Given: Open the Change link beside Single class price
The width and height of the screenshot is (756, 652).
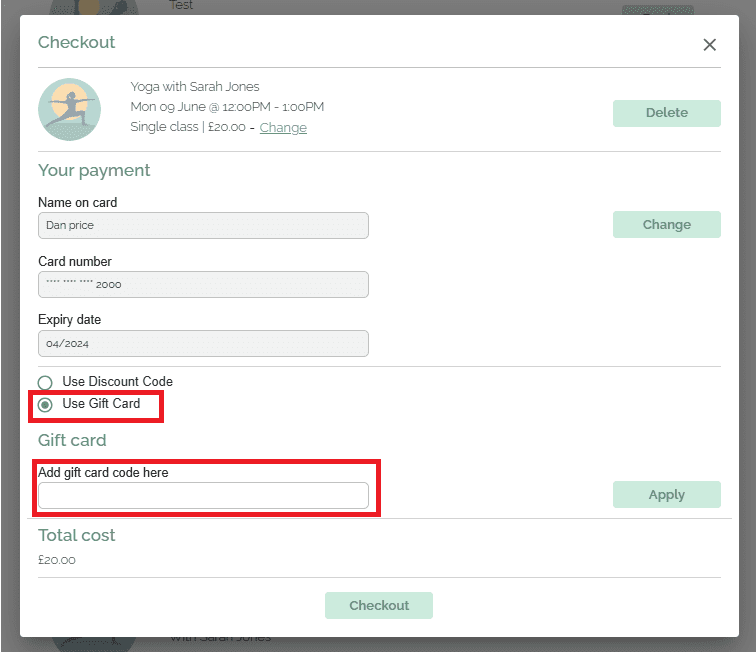Looking at the screenshot, I should 283,127.
